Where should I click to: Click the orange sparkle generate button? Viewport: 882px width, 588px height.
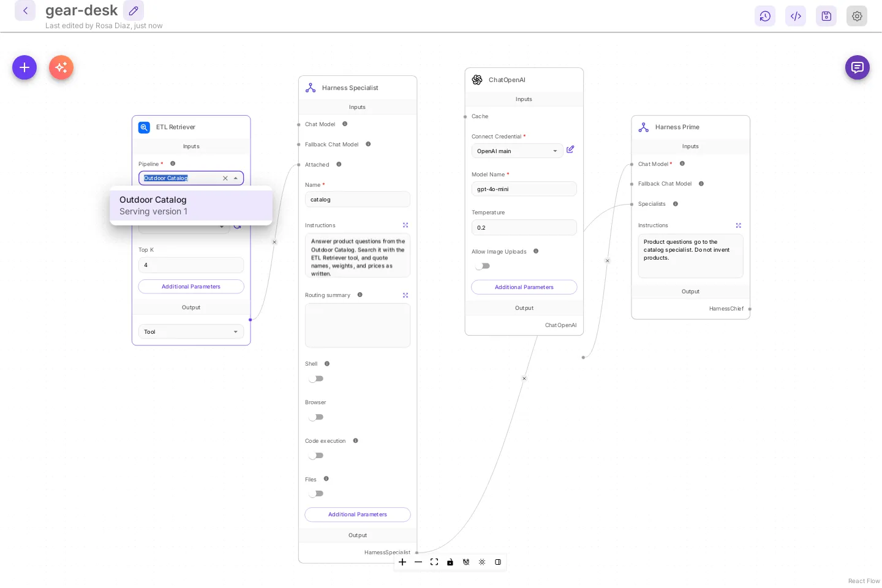point(61,67)
